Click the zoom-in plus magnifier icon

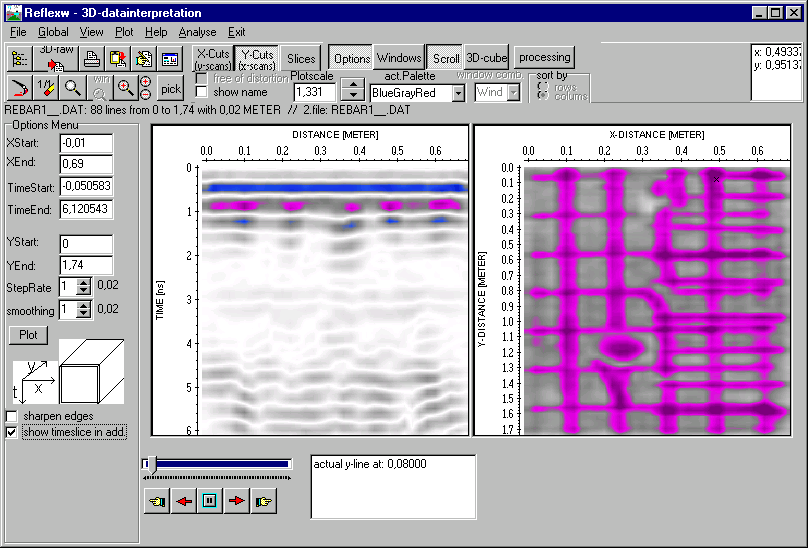(x=125, y=88)
